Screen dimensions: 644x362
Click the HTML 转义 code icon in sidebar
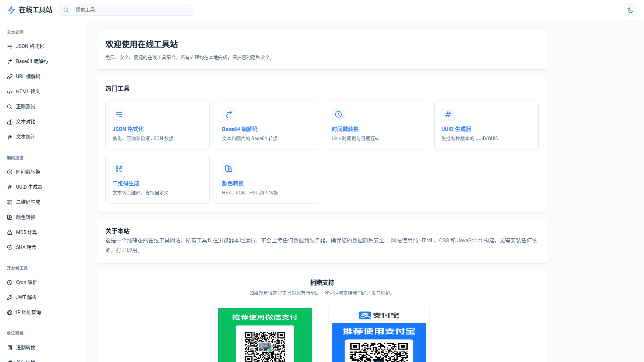click(10, 92)
